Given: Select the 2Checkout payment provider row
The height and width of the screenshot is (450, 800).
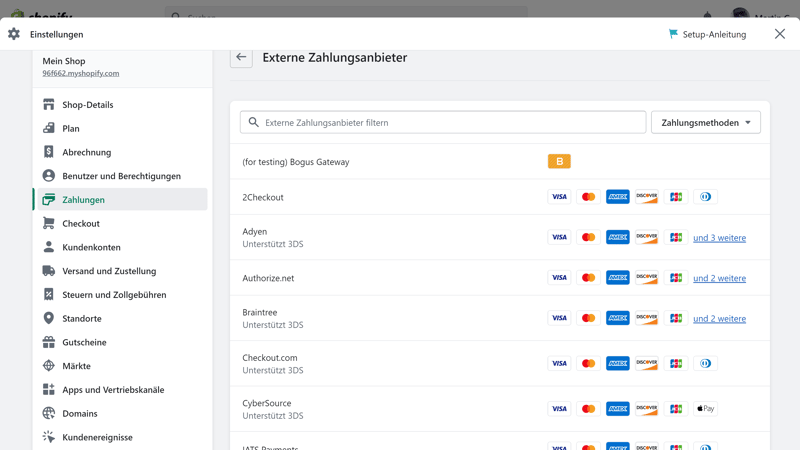Looking at the screenshot, I should (x=263, y=197).
